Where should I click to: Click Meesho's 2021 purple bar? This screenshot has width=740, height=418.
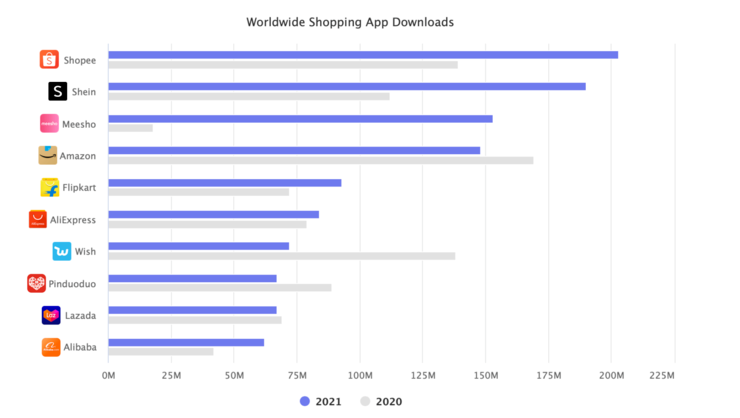tap(301, 119)
